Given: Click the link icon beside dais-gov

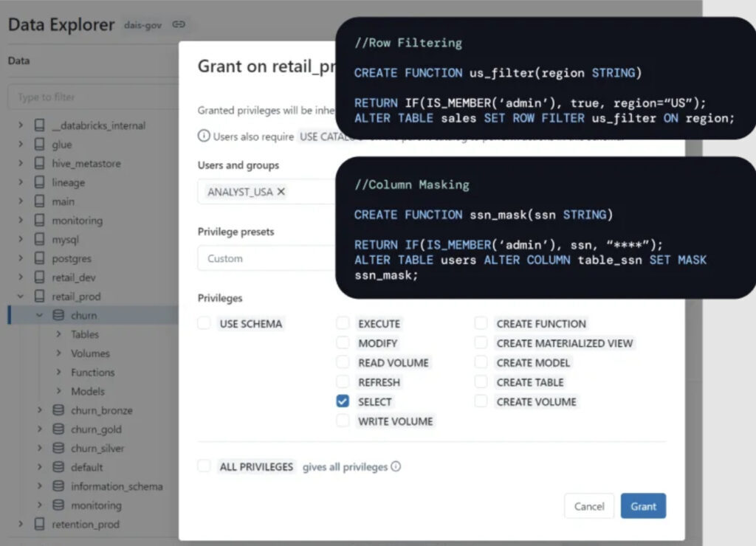Looking at the screenshot, I should click(178, 24).
